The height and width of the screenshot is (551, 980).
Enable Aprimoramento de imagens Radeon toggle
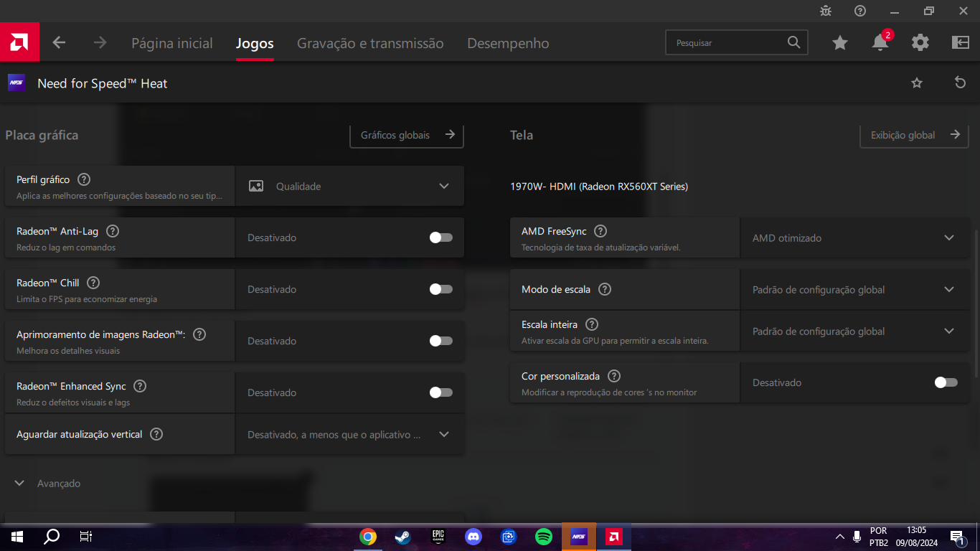[x=441, y=341]
